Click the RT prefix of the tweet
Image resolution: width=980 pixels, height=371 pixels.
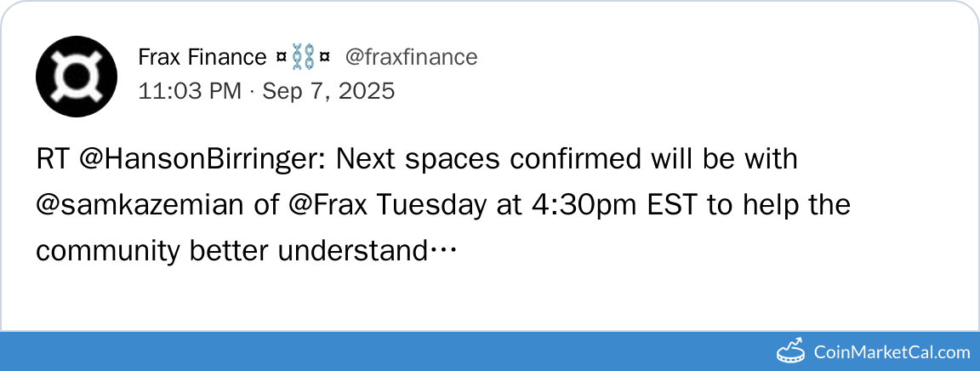coord(50,159)
